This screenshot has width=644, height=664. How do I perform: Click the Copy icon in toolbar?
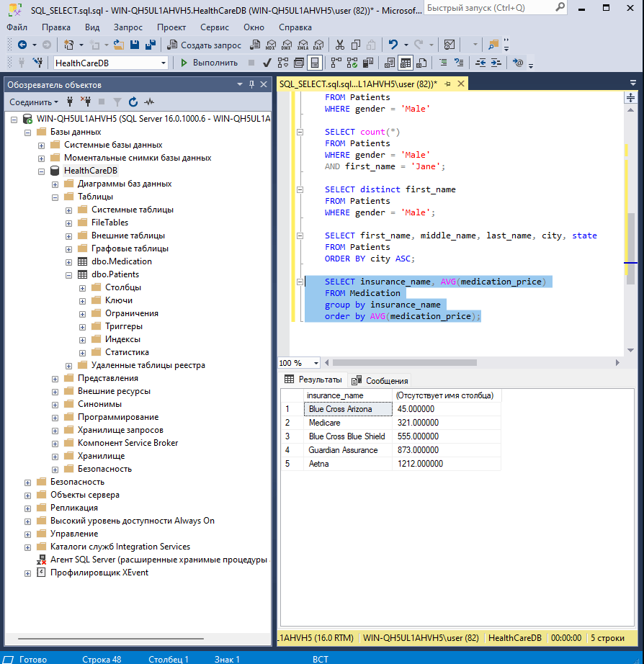click(x=356, y=45)
